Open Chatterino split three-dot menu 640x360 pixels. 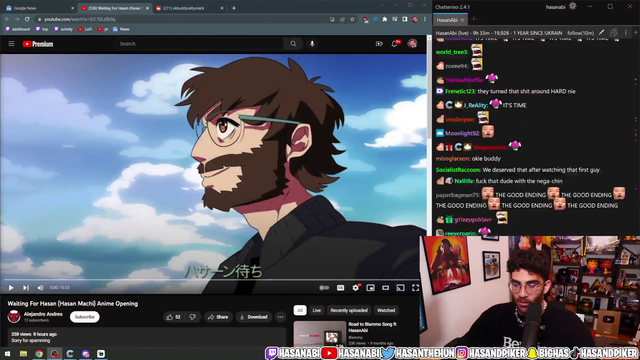pyautogui.click(x=626, y=33)
